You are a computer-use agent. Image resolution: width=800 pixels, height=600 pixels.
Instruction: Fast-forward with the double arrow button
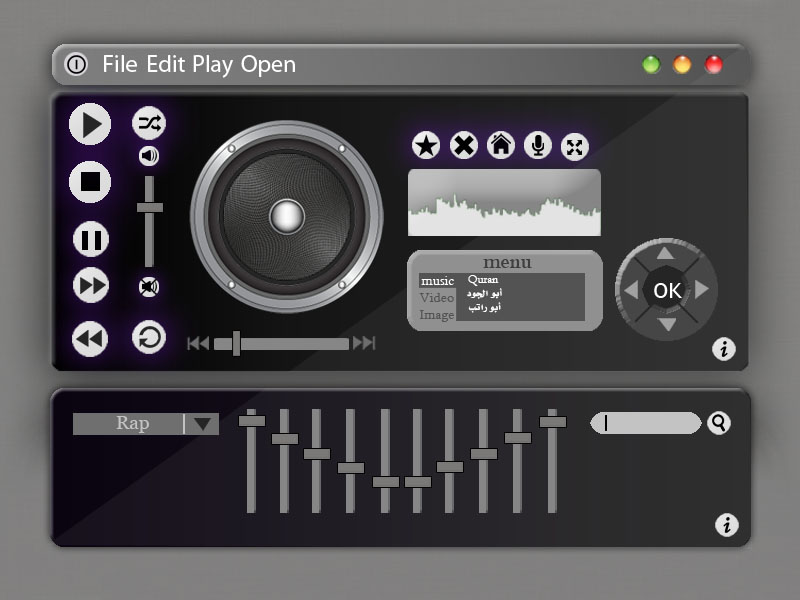pos(91,285)
